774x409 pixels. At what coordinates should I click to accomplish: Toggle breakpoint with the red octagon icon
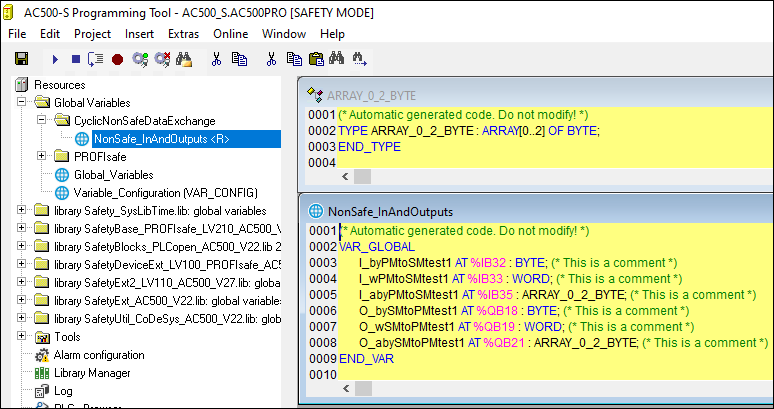117,60
